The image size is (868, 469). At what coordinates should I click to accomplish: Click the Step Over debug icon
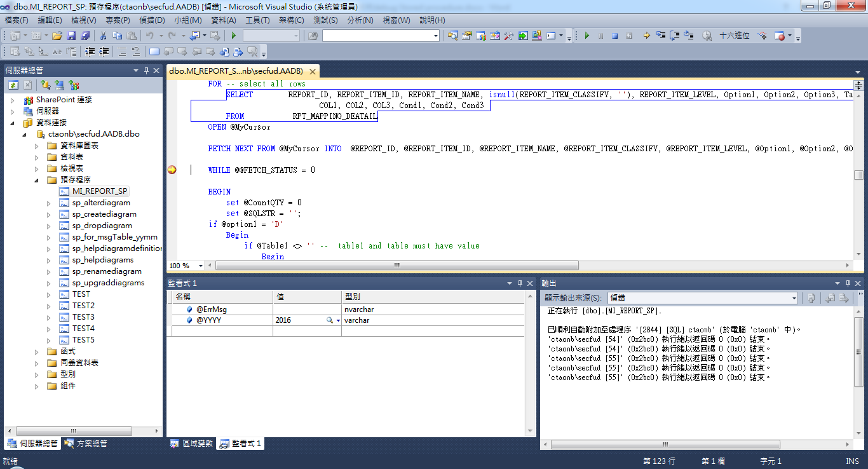coord(674,36)
